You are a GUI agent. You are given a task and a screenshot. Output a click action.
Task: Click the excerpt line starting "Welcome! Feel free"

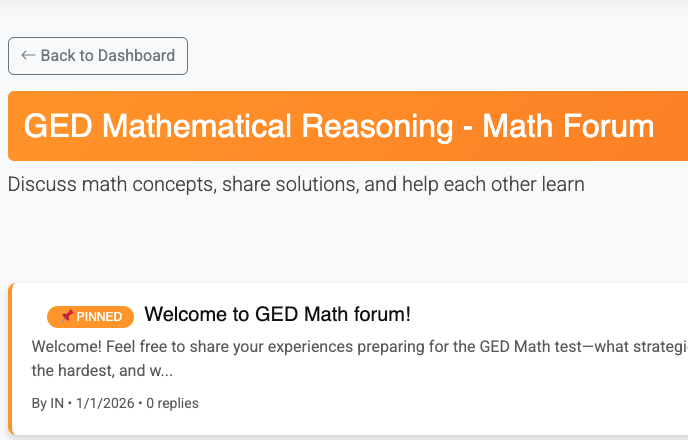300,347
